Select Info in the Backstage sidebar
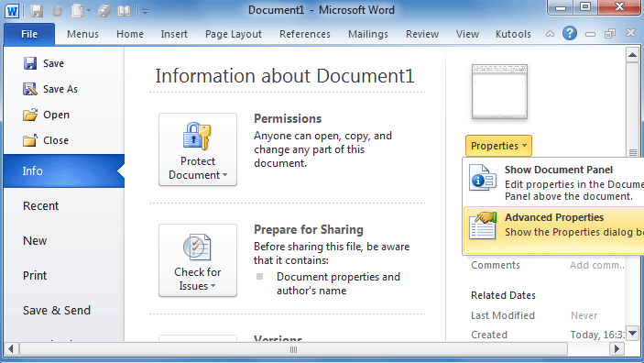This screenshot has width=644, height=363. click(63, 171)
